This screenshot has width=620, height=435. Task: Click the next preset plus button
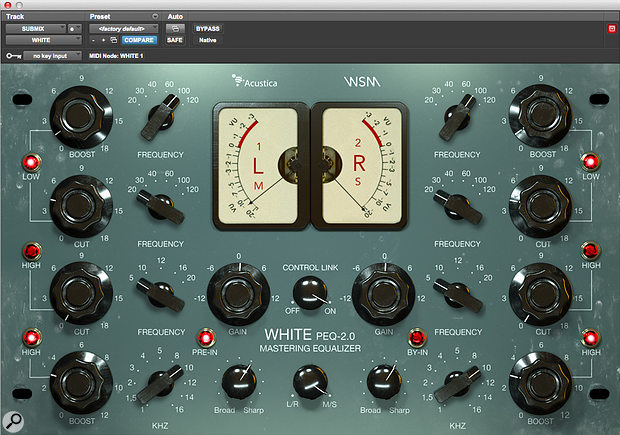click(103, 40)
